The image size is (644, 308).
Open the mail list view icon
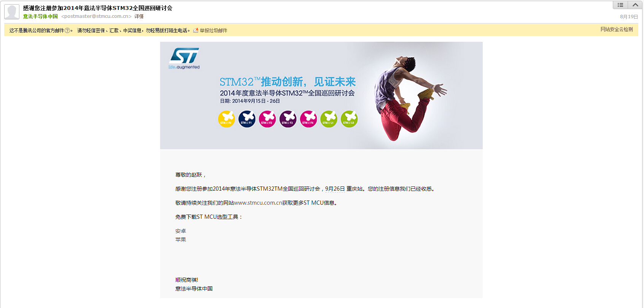(x=620, y=5)
